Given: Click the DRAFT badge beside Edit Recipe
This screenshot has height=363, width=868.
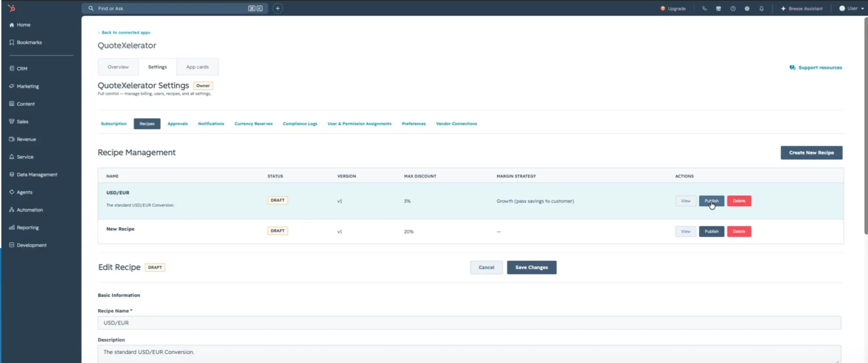Looking at the screenshot, I should pos(155,268).
